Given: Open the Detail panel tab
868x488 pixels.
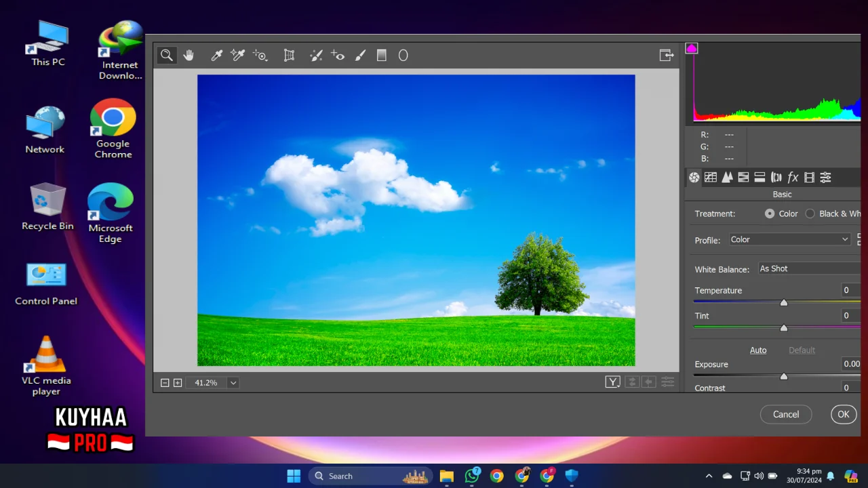Looking at the screenshot, I should click(x=727, y=178).
